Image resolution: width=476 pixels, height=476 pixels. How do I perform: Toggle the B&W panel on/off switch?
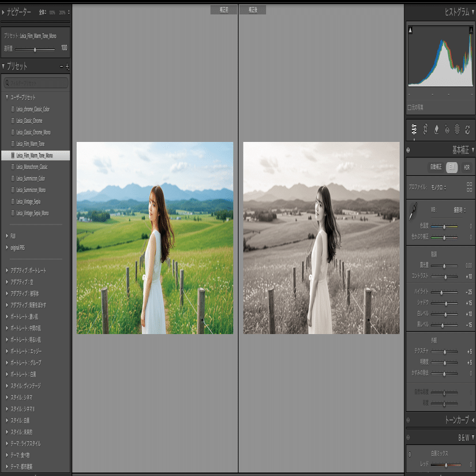408,437
